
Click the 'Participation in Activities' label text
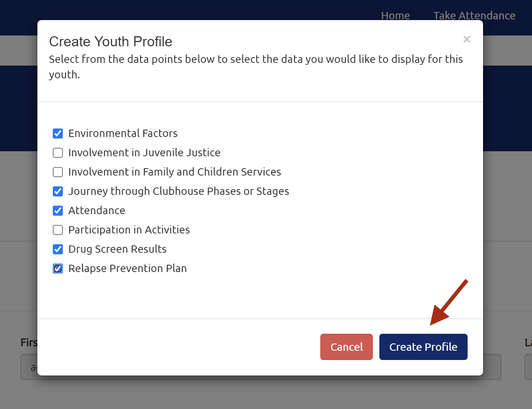coord(129,230)
